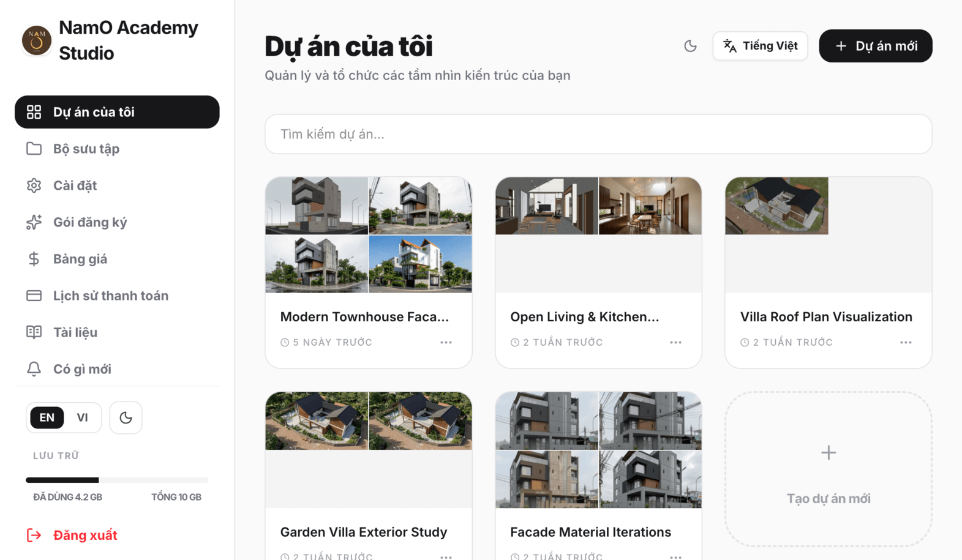Image resolution: width=962 pixels, height=560 pixels.
Task: Focus the Tìm kiếm dự án search field
Action: pyautogui.click(x=598, y=134)
